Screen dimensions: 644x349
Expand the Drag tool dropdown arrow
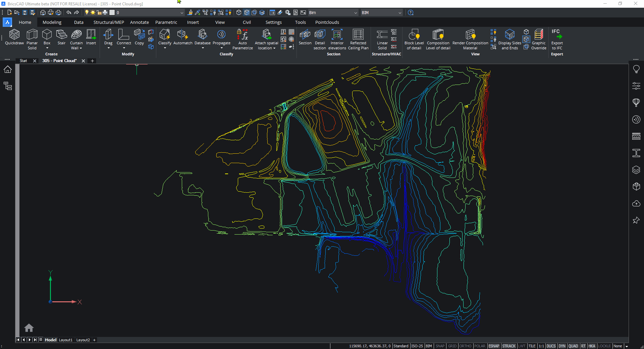[108, 48]
